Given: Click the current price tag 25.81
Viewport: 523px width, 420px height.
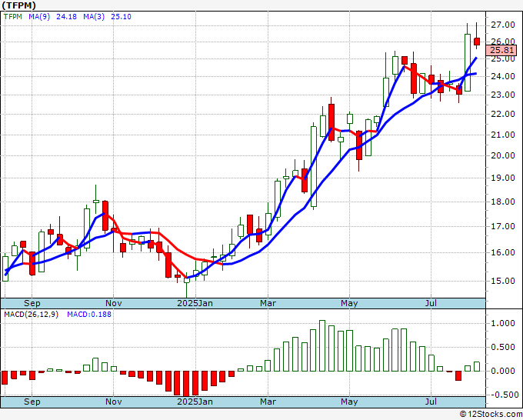Looking at the screenshot, I should coord(501,50).
